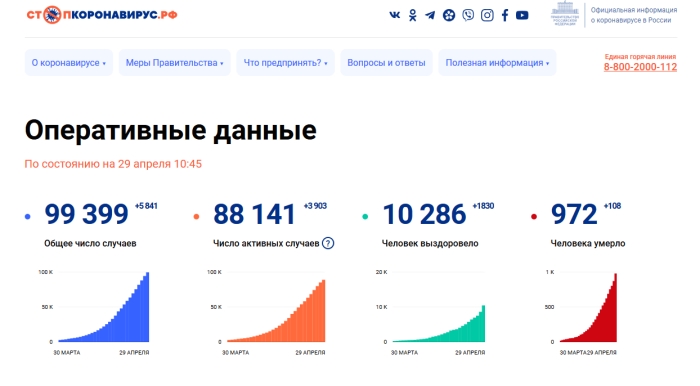Expand the Меры Правительства dropdown menu
This screenshot has height=386, width=700.
[x=175, y=63]
